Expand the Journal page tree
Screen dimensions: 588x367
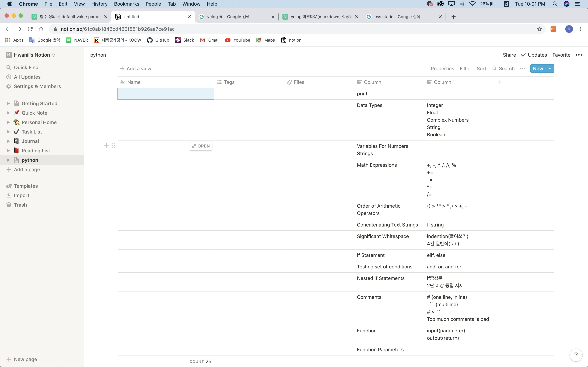[9, 141]
